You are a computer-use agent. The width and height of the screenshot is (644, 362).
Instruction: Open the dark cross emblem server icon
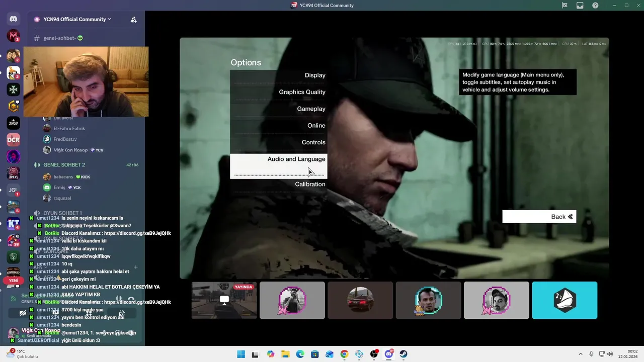pyautogui.click(x=14, y=89)
